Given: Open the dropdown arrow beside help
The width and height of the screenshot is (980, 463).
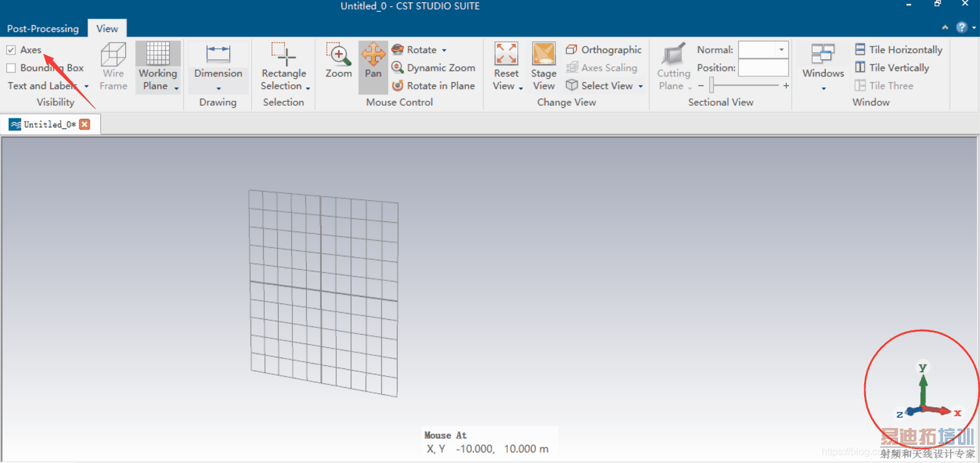Looking at the screenshot, I should coord(974,28).
